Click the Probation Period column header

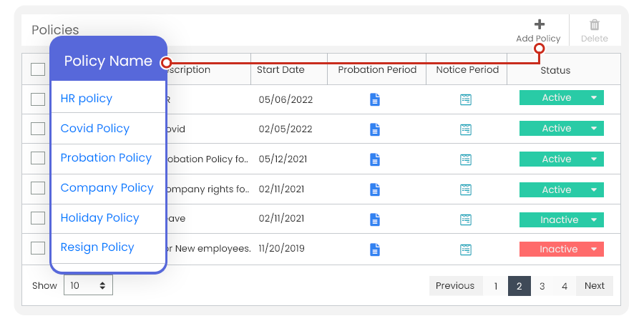[377, 70]
